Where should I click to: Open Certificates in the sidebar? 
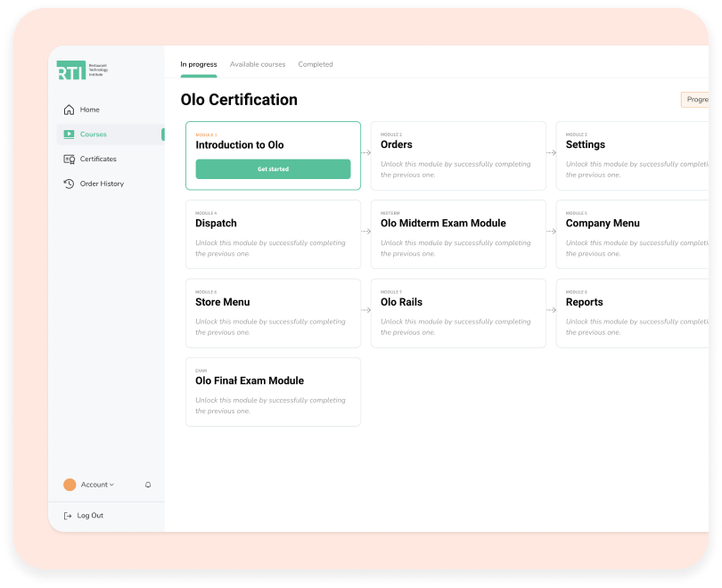click(110, 159)
